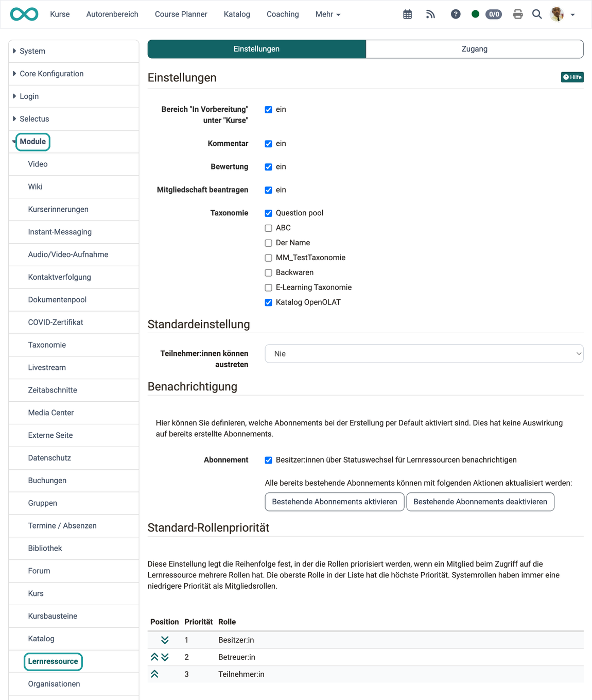Click the Hilfe help badge

(572, 77)
